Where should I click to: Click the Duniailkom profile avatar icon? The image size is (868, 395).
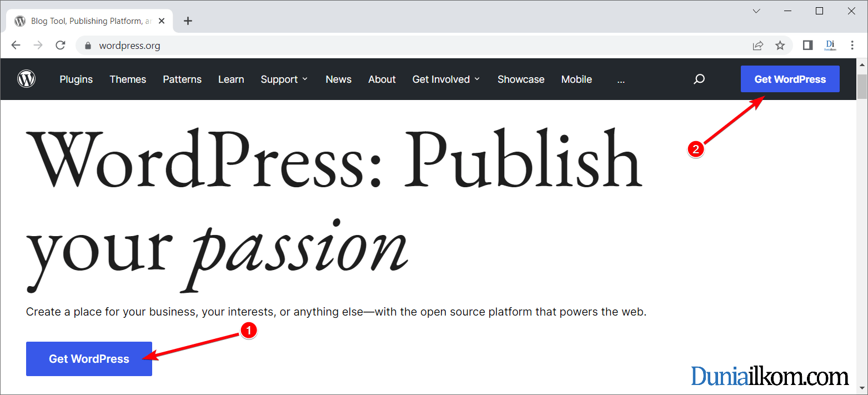(x=830, y=46)
